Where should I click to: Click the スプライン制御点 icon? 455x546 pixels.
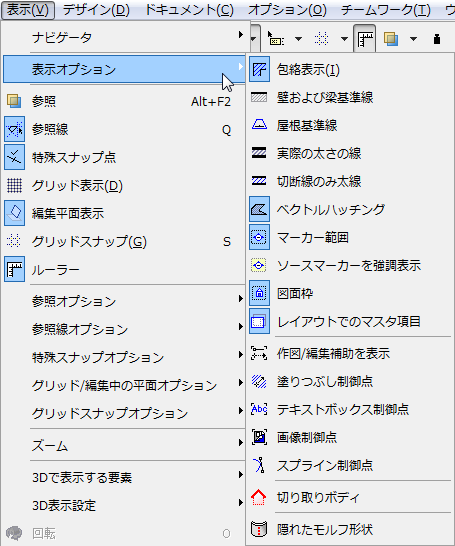[x=259, y=465]
